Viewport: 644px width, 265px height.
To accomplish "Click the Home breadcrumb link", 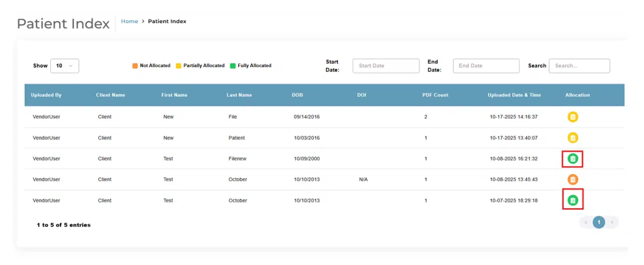I will point(129,21).
